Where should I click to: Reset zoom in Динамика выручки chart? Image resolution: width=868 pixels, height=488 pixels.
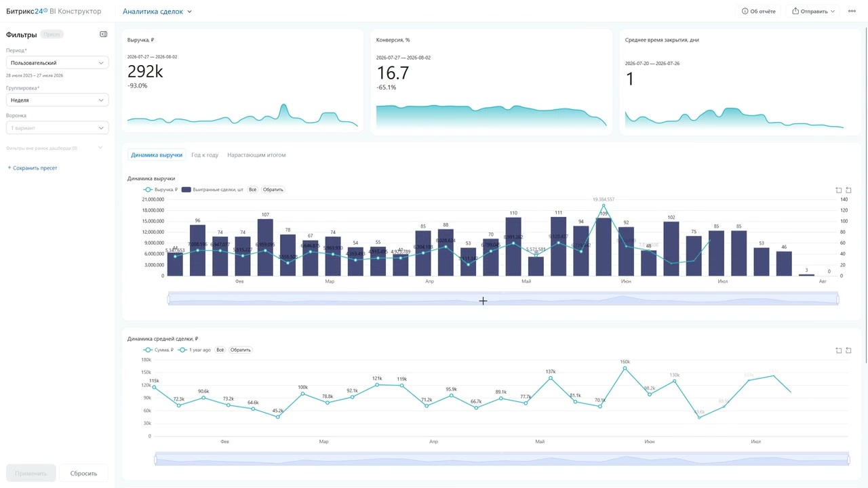coord(848,190)
